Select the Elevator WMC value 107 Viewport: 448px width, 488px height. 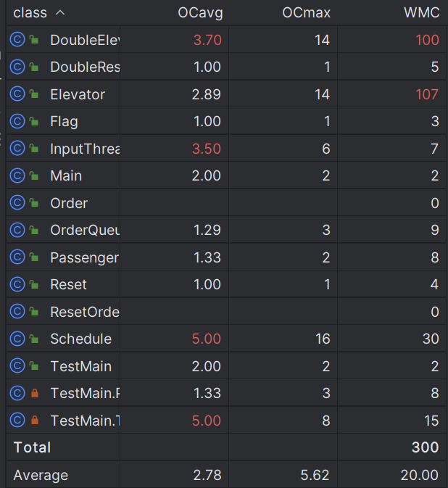coord(427,94)
